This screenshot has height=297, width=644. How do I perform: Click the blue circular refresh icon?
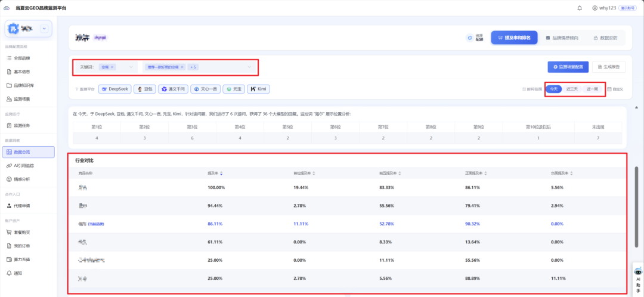tap(470, 38)
